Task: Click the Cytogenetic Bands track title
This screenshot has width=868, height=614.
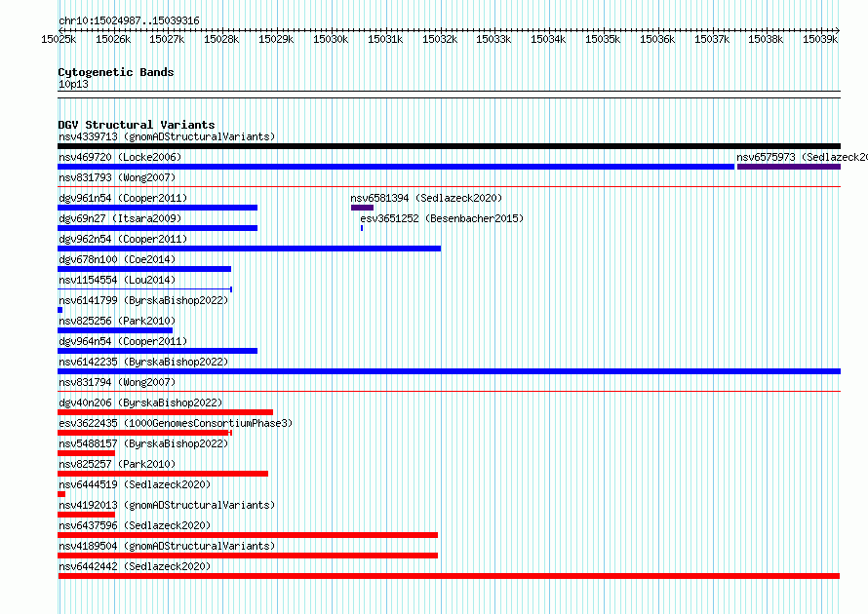Action: [116, 72]
